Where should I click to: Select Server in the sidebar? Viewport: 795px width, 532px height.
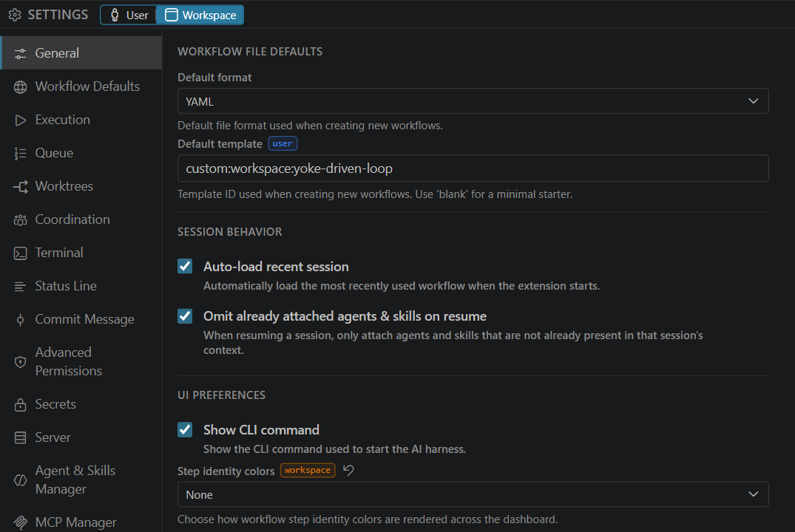click(81, 437)
